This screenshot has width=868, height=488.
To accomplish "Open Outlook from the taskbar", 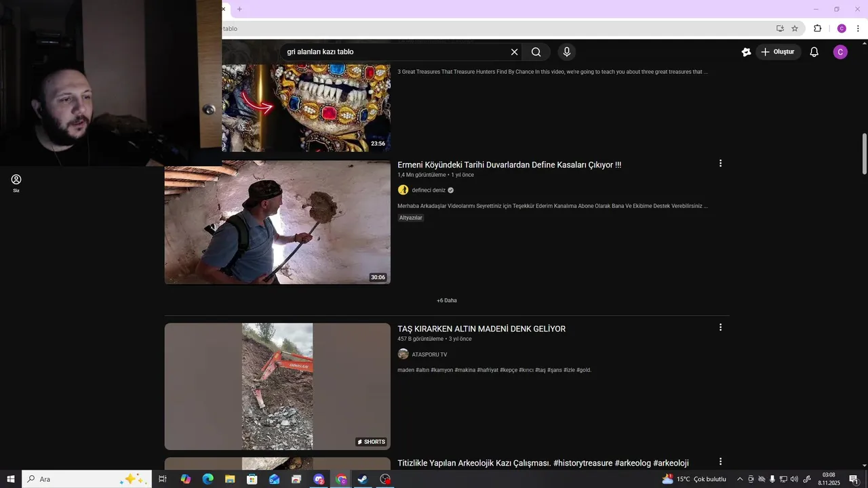I will [274, 479].
